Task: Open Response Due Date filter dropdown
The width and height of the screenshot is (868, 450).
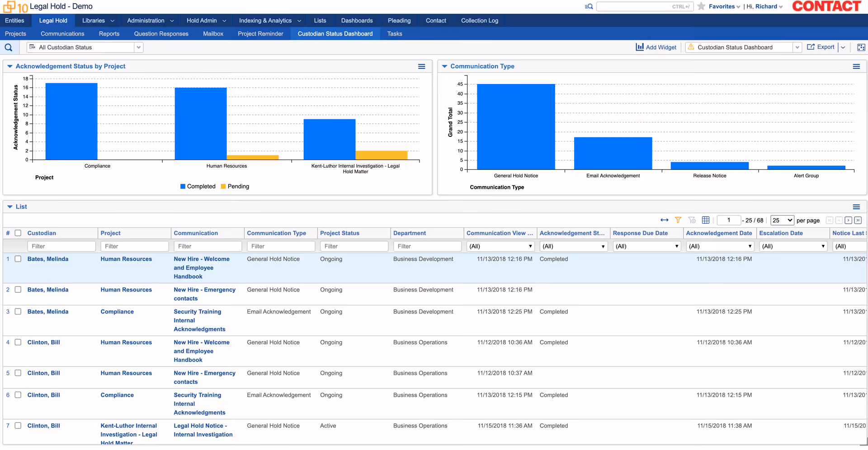Action: click(x=647, y=246)
